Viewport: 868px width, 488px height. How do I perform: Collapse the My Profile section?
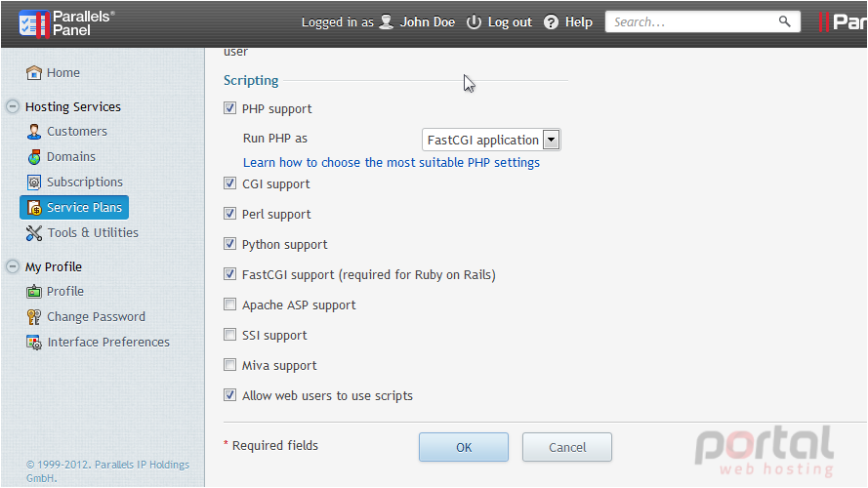click(13, 266)
